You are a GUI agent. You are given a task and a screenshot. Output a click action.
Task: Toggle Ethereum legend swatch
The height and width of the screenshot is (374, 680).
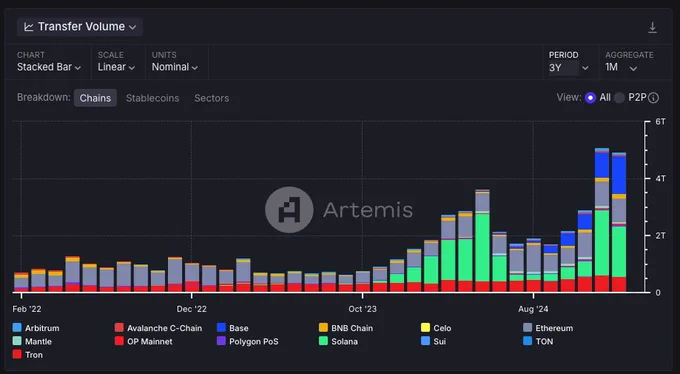pyautogui.click(x=527, y=328)
